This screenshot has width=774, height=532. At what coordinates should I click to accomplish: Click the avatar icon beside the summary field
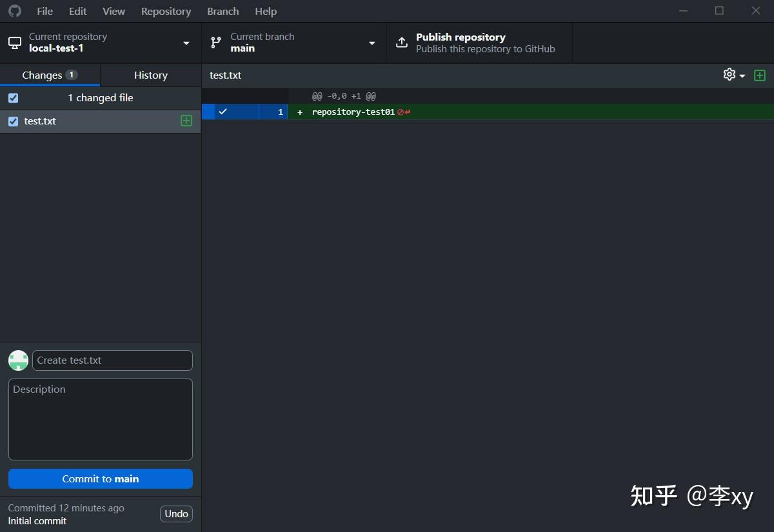click(18, 360)
